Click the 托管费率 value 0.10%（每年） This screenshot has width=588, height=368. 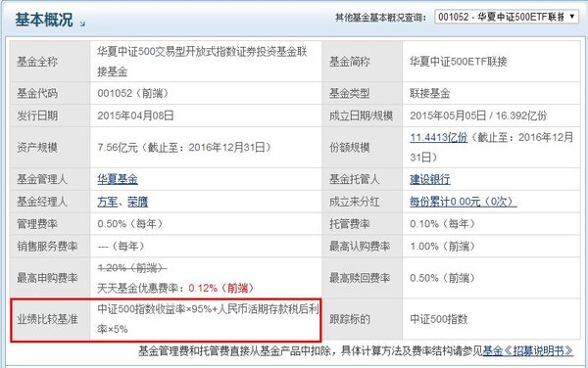(443, 224)
